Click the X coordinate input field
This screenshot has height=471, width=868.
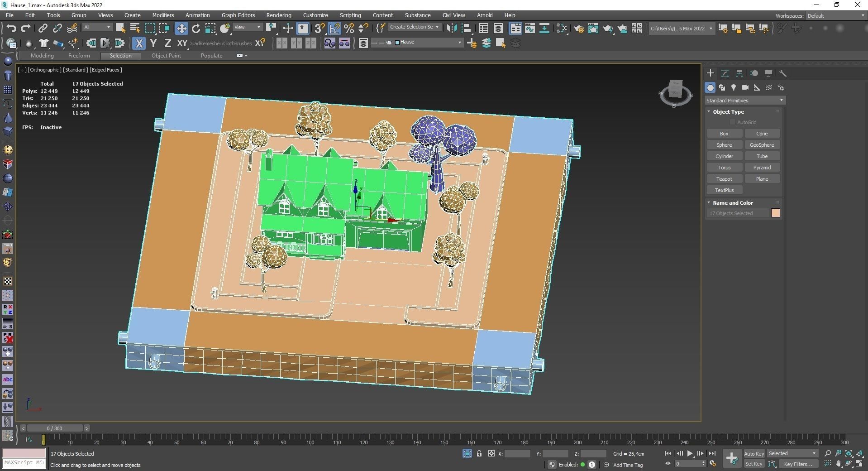coord(517,453)
